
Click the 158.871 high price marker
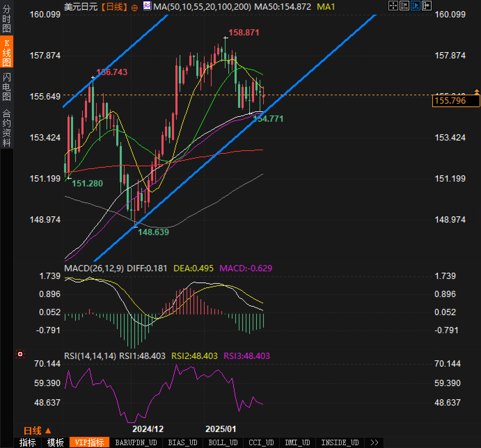244,33
